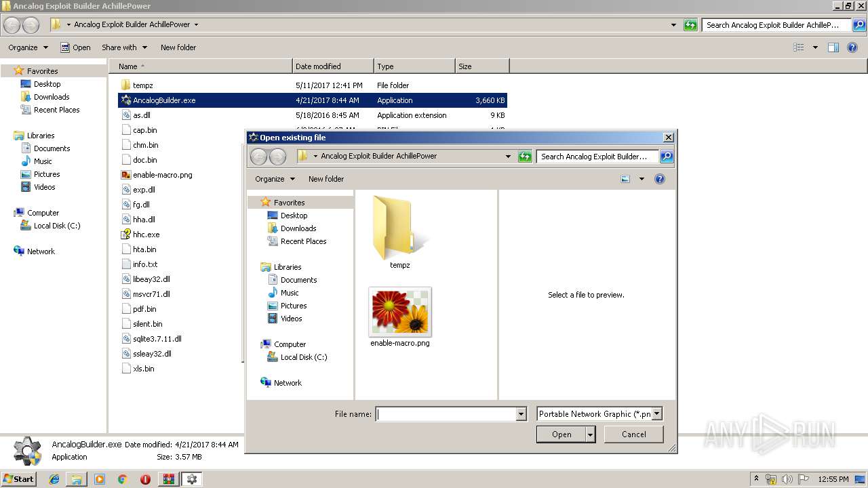Select info.txt file in list
This screenshot has width=868, height=488.
[x=139, y=264]
